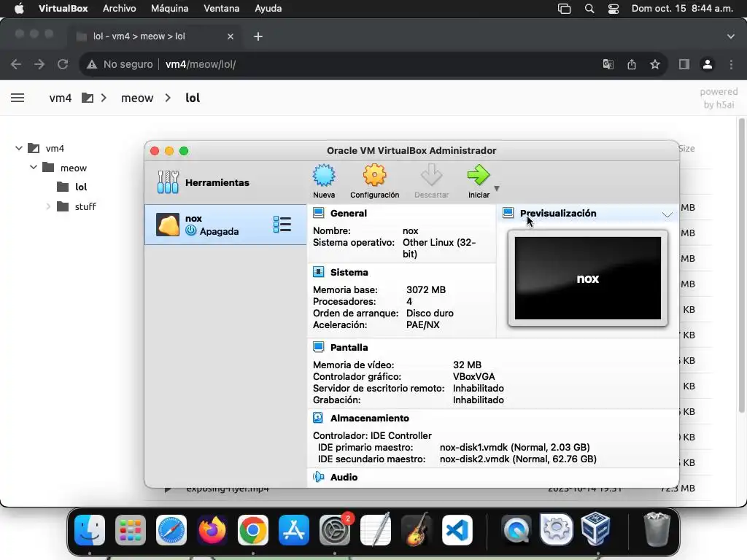Open the Ayuda menu
The image size is (747, 560).
coord(268,8)
